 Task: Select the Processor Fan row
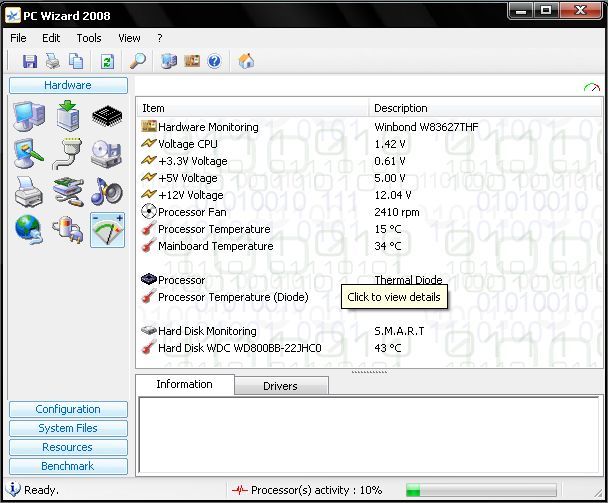[x=369, y=212]
